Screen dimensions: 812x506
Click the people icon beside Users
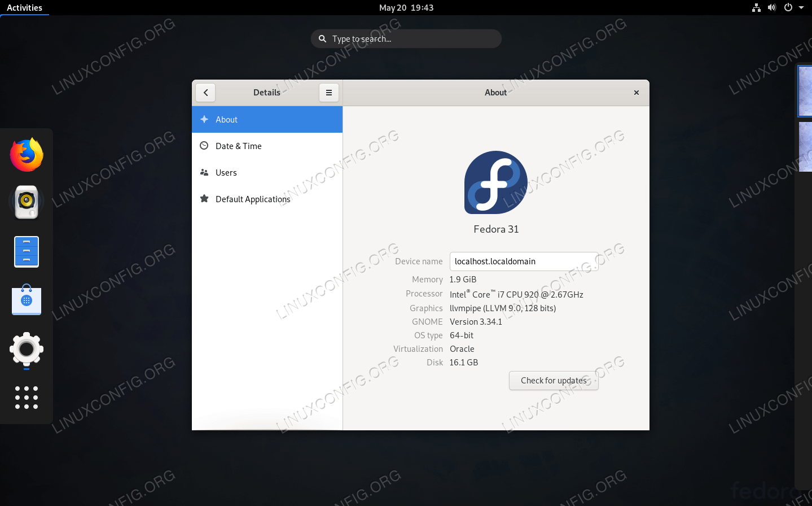(x=204, y=172)
